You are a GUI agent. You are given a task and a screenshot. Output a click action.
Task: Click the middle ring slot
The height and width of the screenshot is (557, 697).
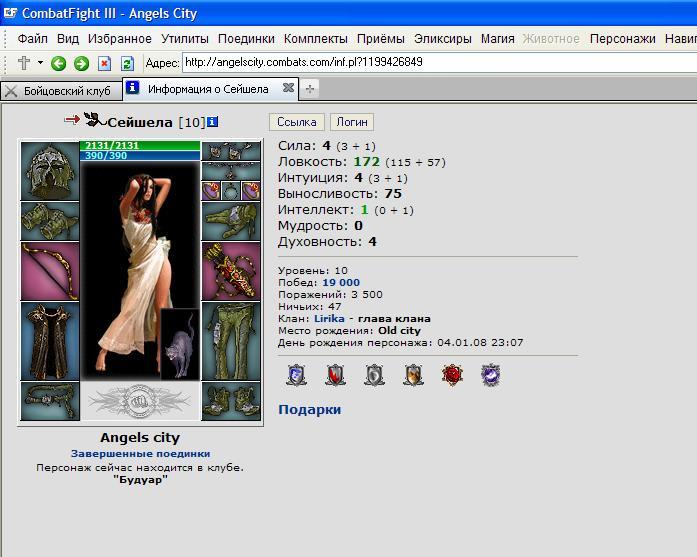pos(231,191)
